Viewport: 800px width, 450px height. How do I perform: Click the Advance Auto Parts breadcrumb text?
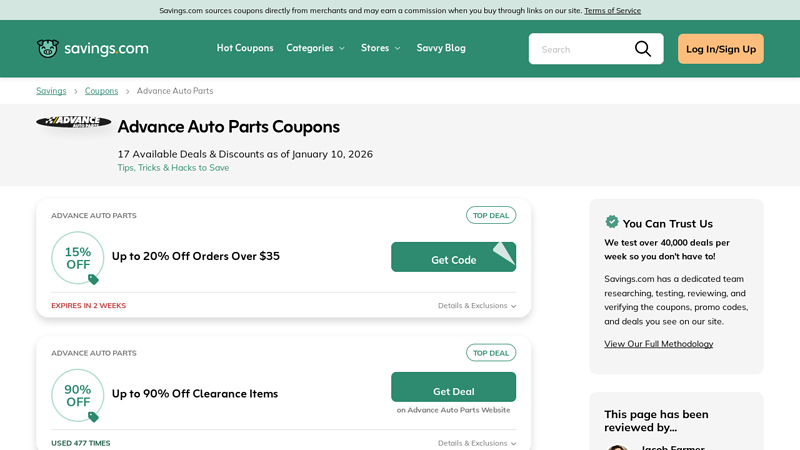coord(175,91)
